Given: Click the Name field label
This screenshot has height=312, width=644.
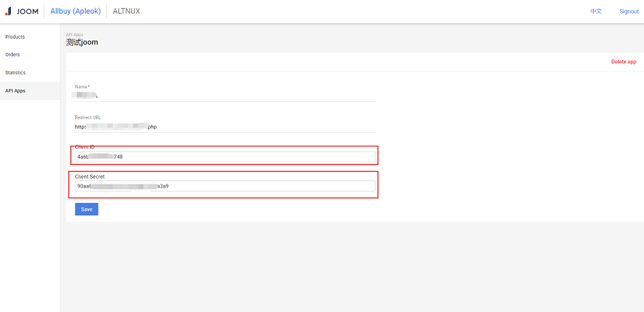Looking at the screenshot, I should [x=82, y=86].
